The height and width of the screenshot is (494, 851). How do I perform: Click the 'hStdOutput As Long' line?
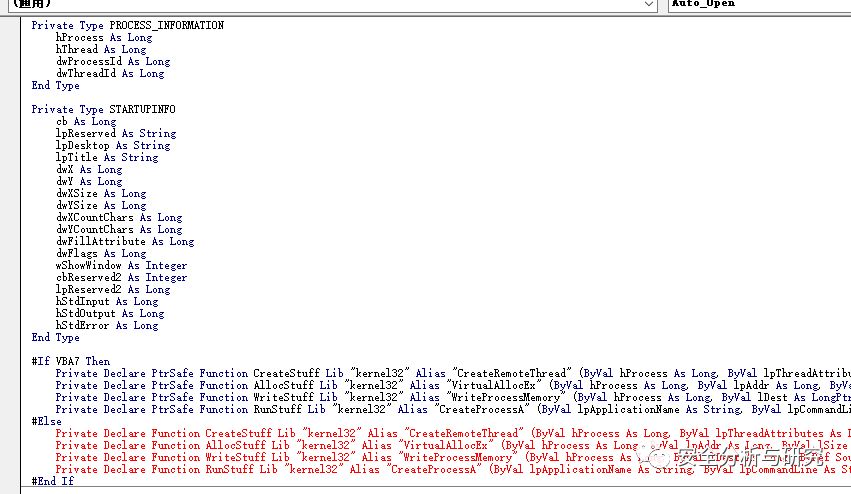110,313
